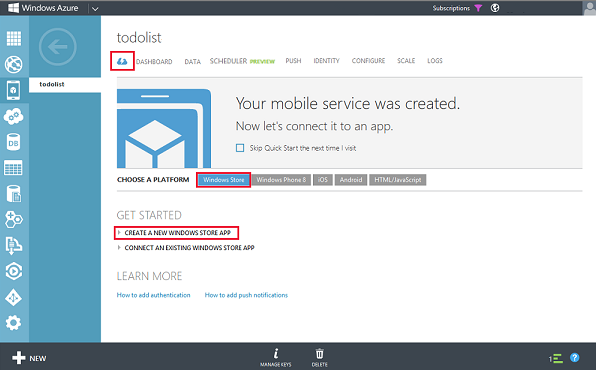Open the help question mark icon

tap(575, 357)
